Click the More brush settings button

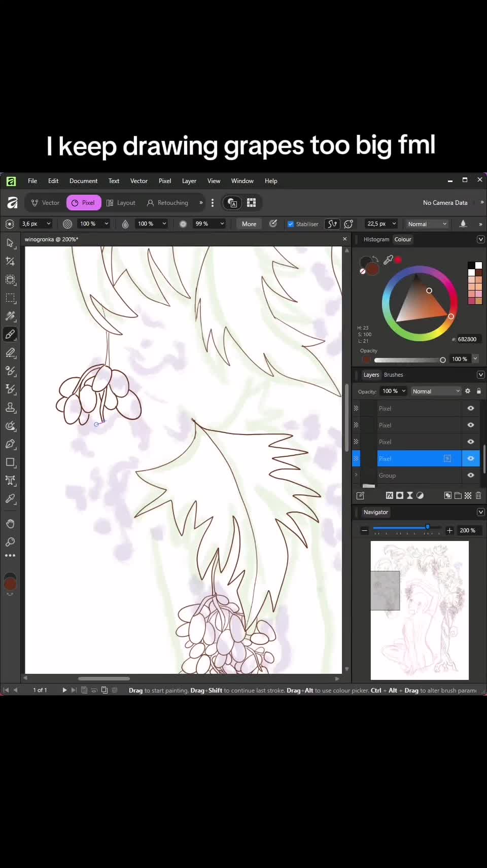pyautogui.click(x=249, y=224)
